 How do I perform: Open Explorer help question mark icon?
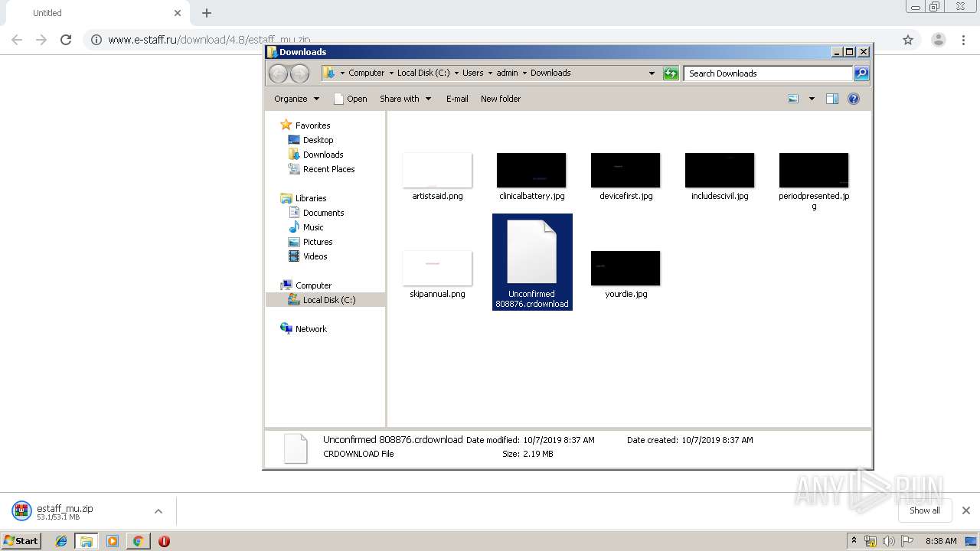tap(854, 99)
